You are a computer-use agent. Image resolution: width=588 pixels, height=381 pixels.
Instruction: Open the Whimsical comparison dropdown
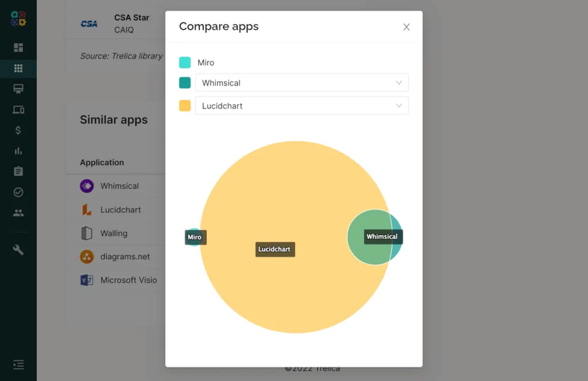click(302, 83)
